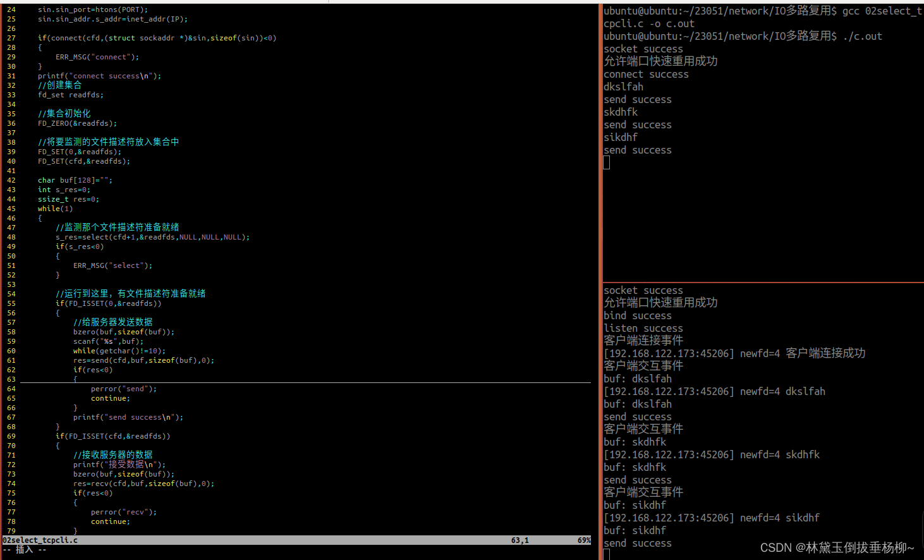Click the 'if(s_res<0)' line
The width and height of the screenshot is (924, 560).
[x=80, y=247]
